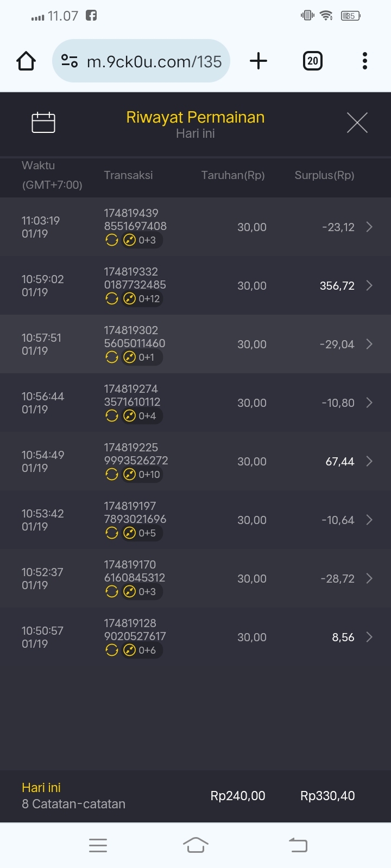The height and width of the screenshot is (868, 391).
Task: Expand details for 11:03:19 transaction
Action: click(369, 227)
